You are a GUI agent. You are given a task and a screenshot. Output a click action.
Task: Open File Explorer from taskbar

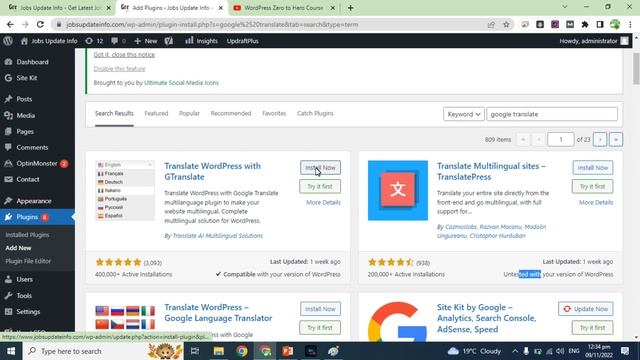(x=219, y=351)
